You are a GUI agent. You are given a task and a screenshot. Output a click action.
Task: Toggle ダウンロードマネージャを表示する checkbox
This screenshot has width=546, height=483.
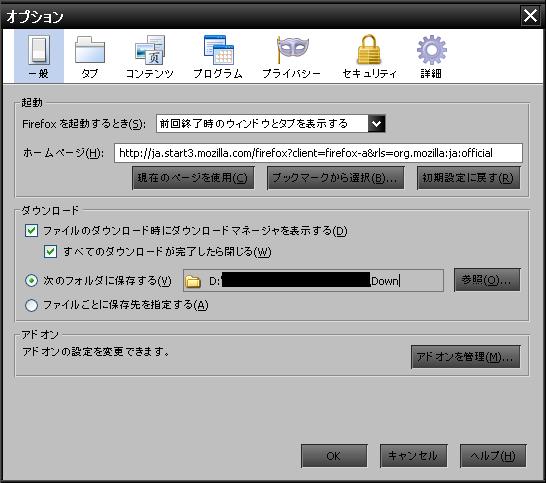pyautogui.click(x=32, y=231)
